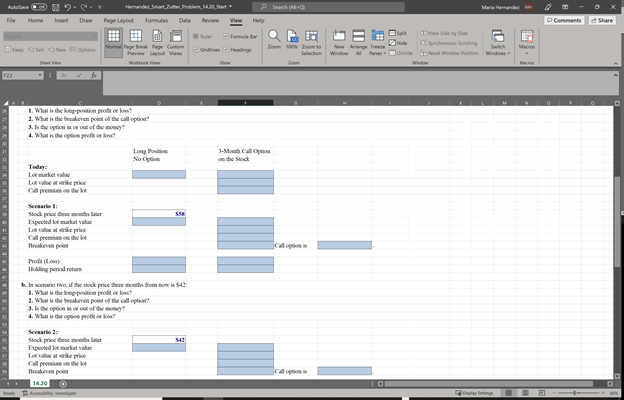The image size is (624, 400).
Task: Switch to Normal workbook view
Action: 114,43
